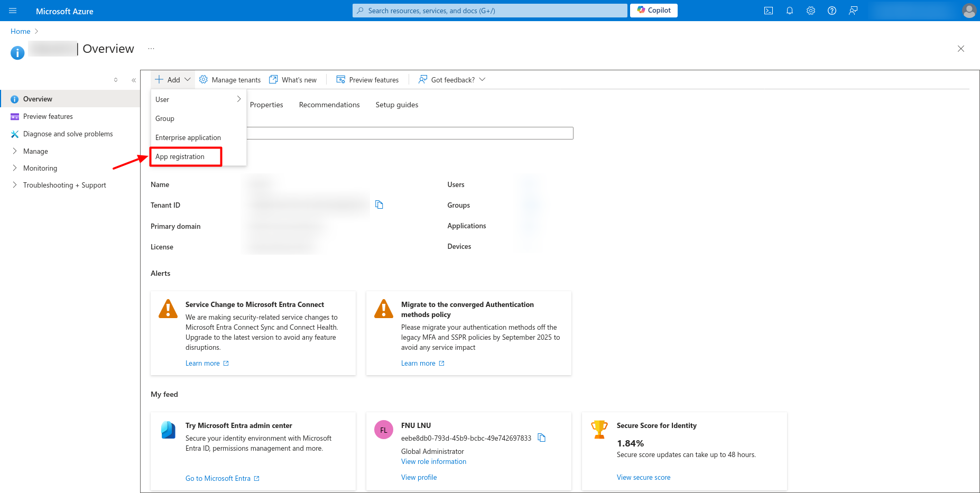Select App registration from Add menu
The image size is (980, 493).
coord(180,156)
